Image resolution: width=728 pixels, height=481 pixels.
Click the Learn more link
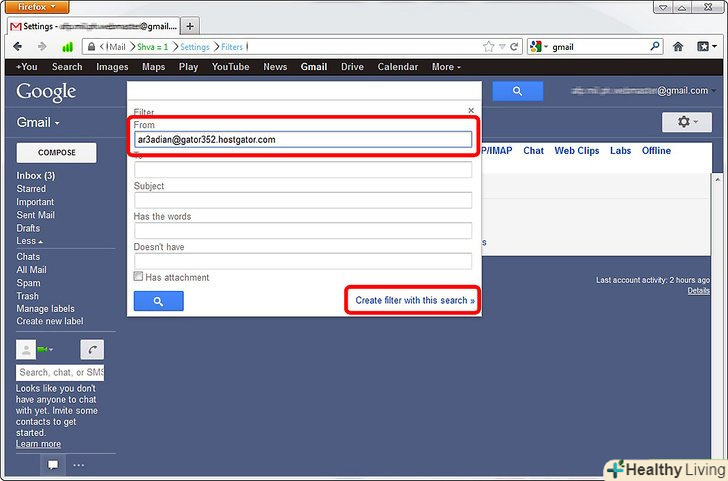point(38,444)
